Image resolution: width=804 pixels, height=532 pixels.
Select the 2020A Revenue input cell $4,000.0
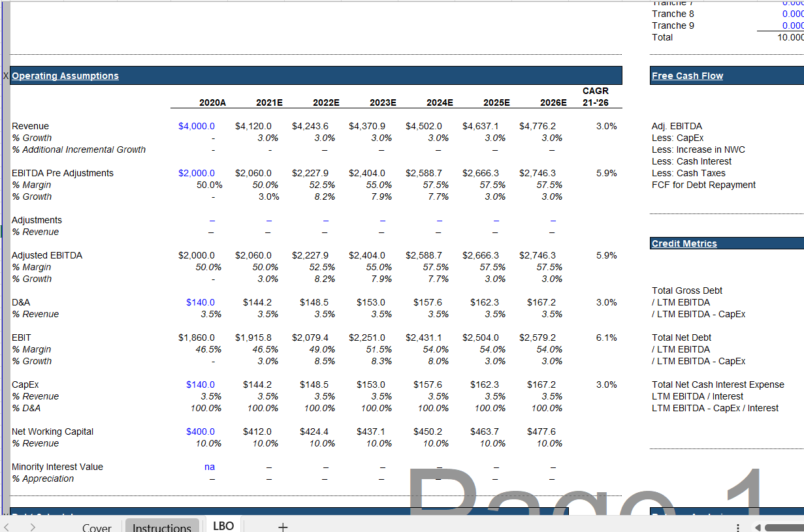[x=197, y=126]
